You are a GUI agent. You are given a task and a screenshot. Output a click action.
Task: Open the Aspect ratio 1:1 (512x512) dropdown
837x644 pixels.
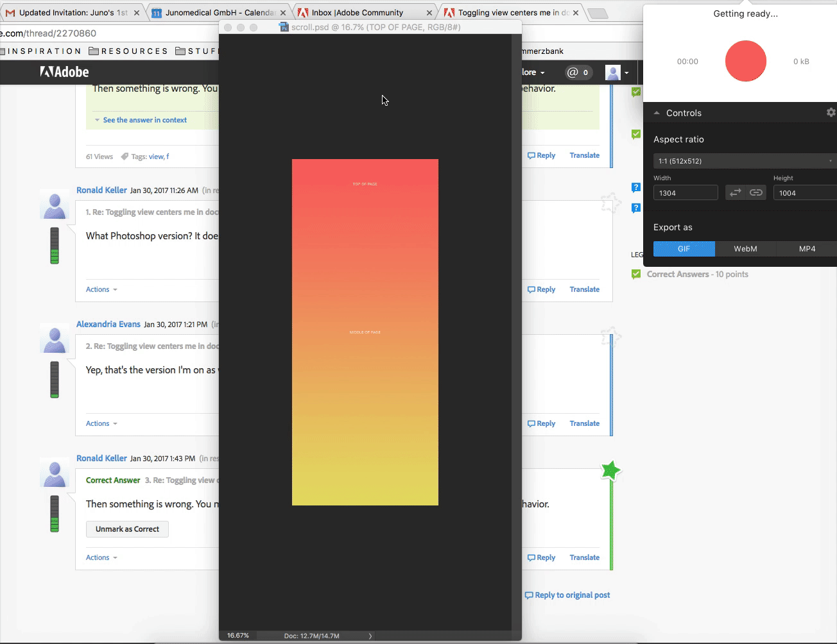(x=745, y=161)
